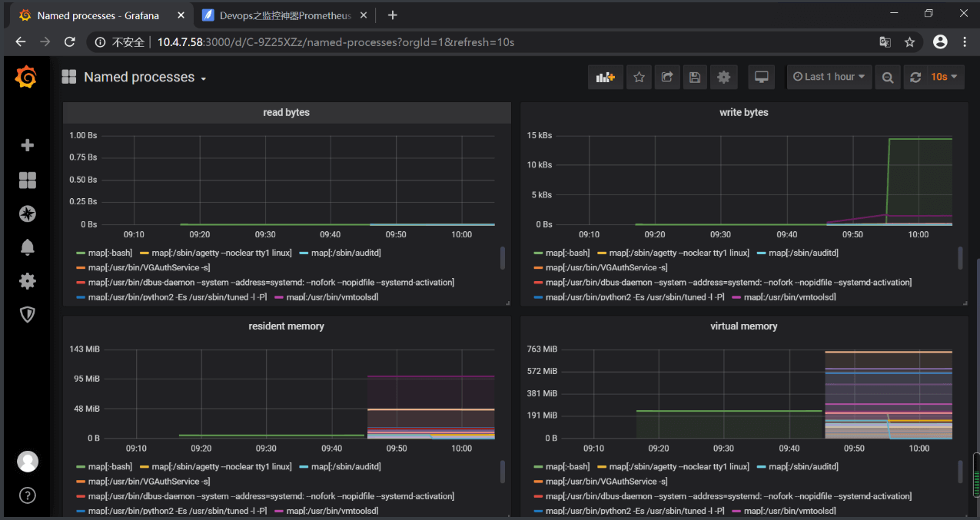
Task: Open the Configuration gear in sidebar
Action: coord(27,281)
